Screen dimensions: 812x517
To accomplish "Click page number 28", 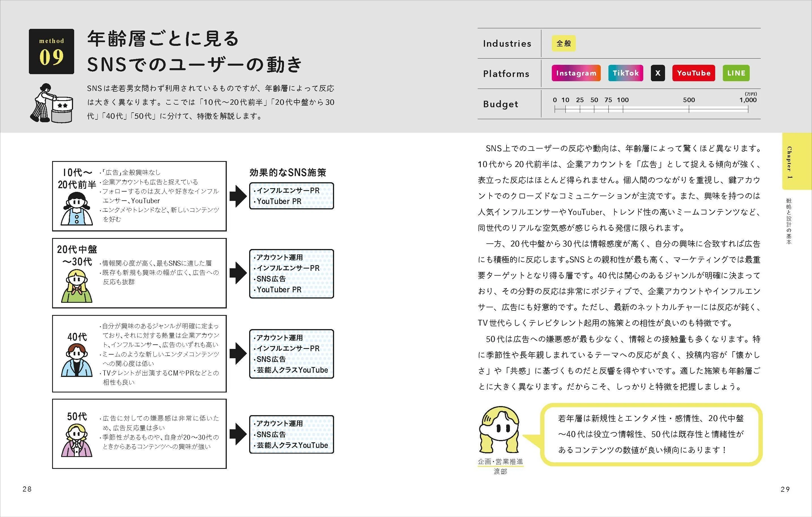I will click(x=27, y=489).
